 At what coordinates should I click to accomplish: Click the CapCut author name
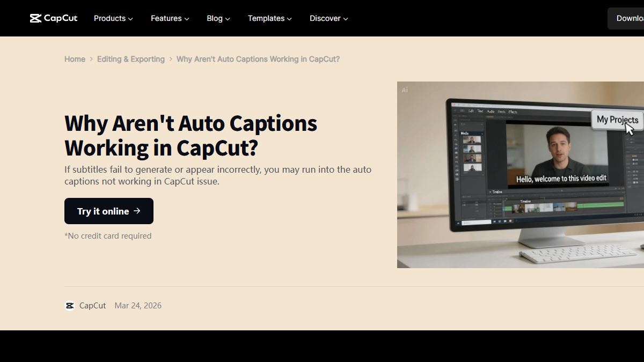(93, 306)
